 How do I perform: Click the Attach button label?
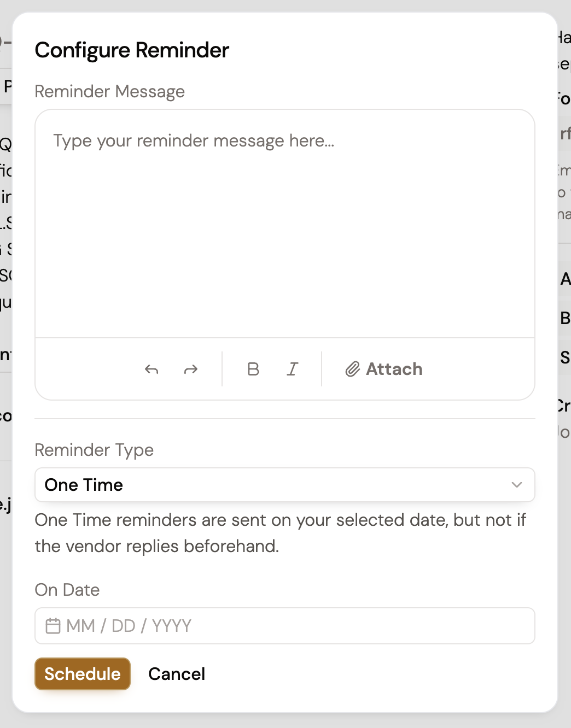click(x=394, y=369)
